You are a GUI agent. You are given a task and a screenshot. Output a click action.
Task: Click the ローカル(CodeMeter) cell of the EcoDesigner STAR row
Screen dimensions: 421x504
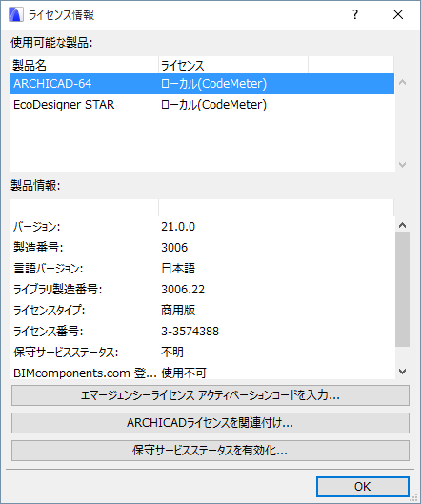[x=213, y=105]
